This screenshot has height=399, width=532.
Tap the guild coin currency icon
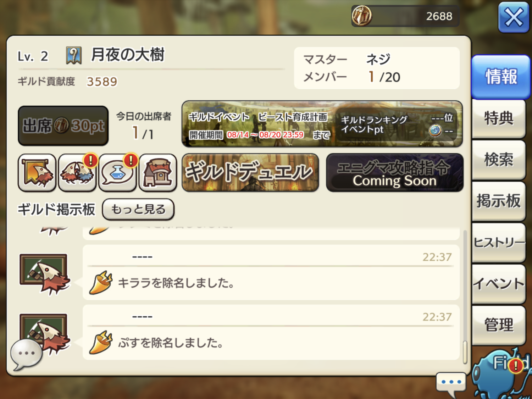pos(361,16)
